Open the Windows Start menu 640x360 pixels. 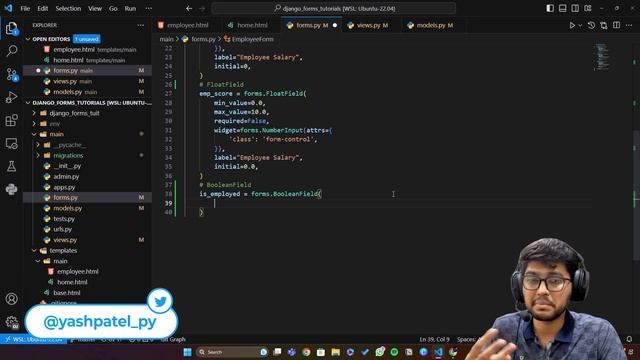187,352
